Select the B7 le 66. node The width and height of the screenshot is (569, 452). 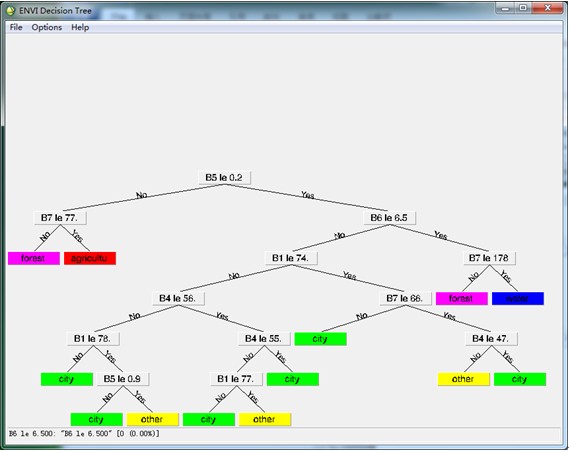pos(405,299)
